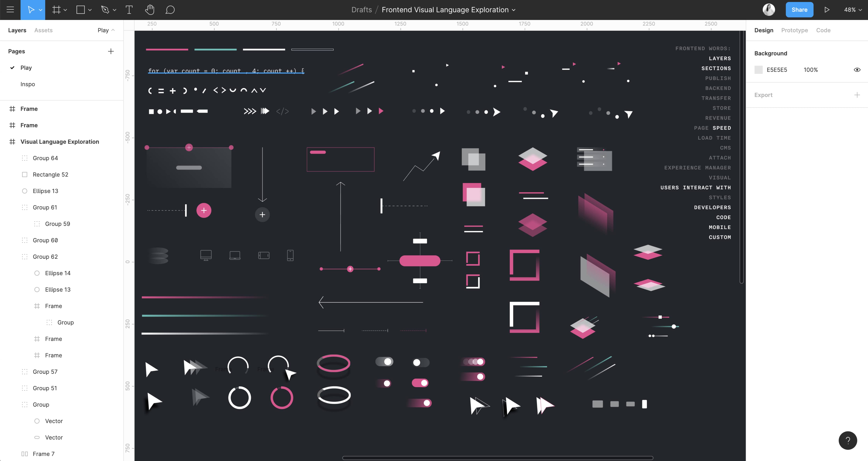Toggle visibility of the Background fill

click(x=858, y=69)
